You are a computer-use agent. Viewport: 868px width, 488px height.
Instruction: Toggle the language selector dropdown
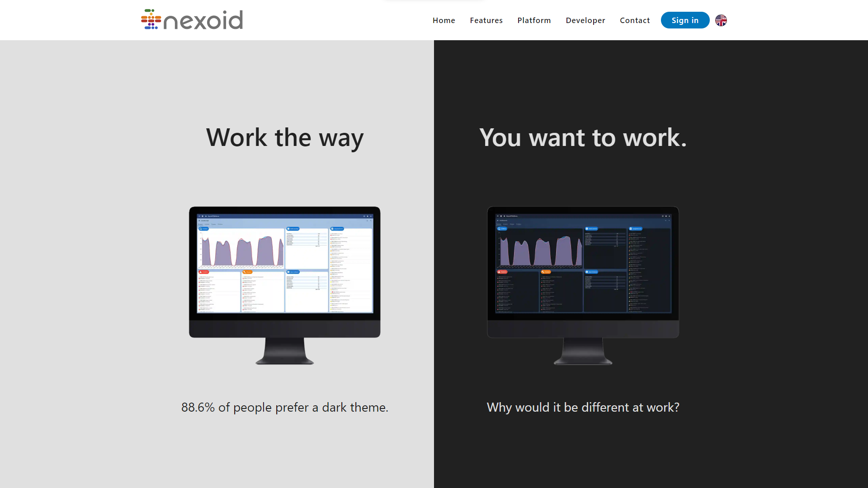(722, 20)
